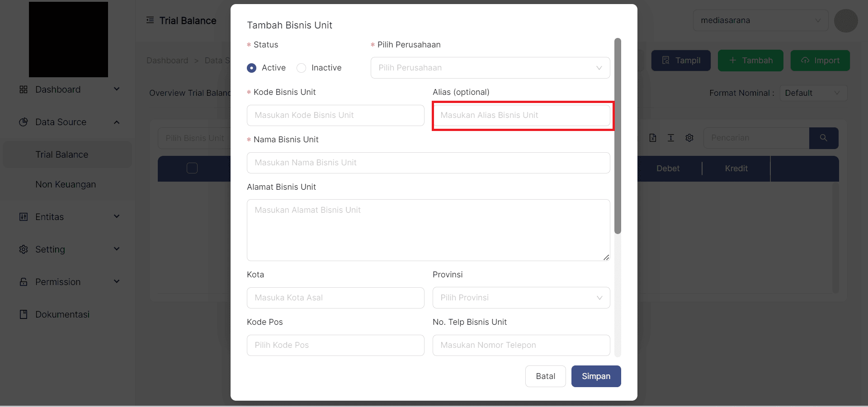Click the modal vertical scrollbar
The width and height of the screenshot is (868, 407).
click(x=618, y=136)
